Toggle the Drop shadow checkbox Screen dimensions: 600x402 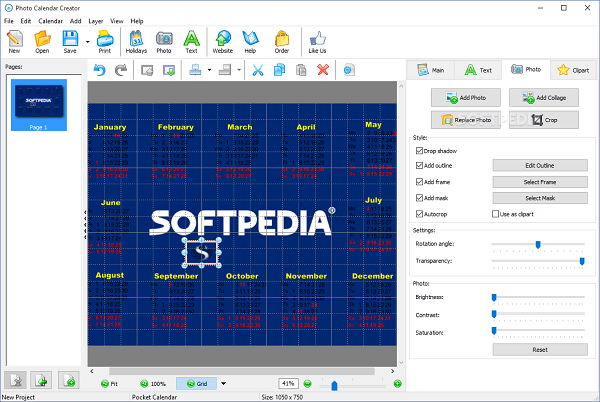click(x=419, y=150)
